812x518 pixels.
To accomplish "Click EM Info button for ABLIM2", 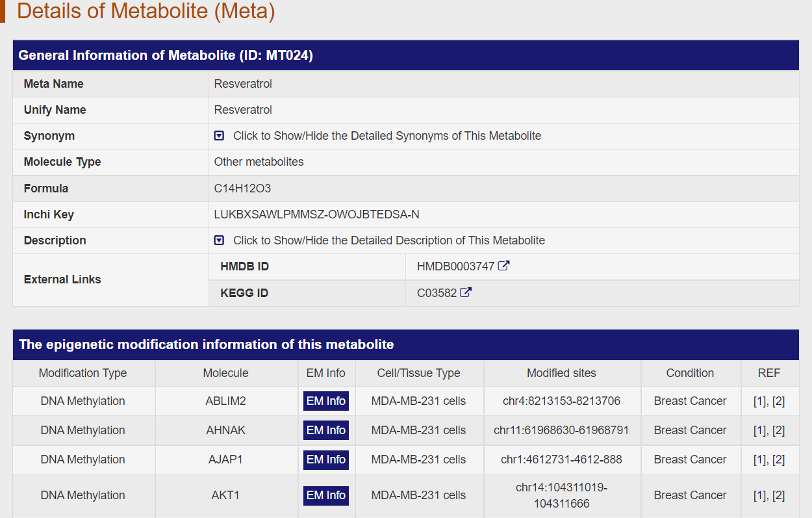I will (326, 401).
